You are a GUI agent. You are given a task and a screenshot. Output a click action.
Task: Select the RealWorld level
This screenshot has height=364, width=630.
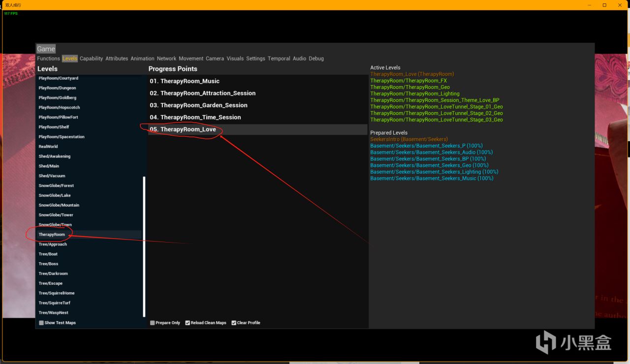tap(90, 147)
